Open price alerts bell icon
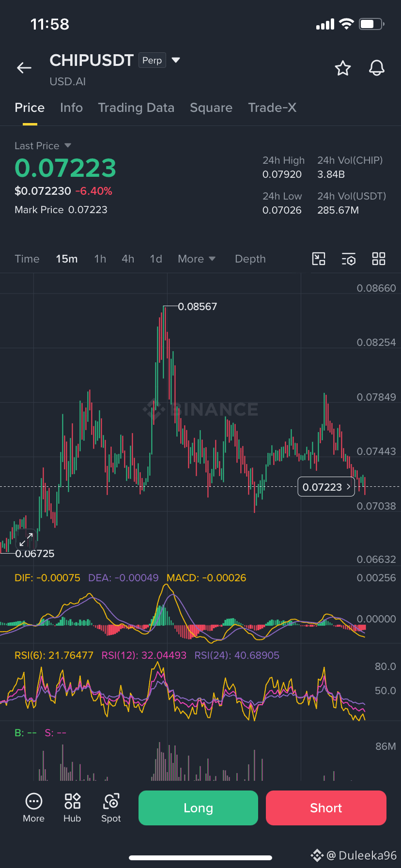 [x=377, y=68]
